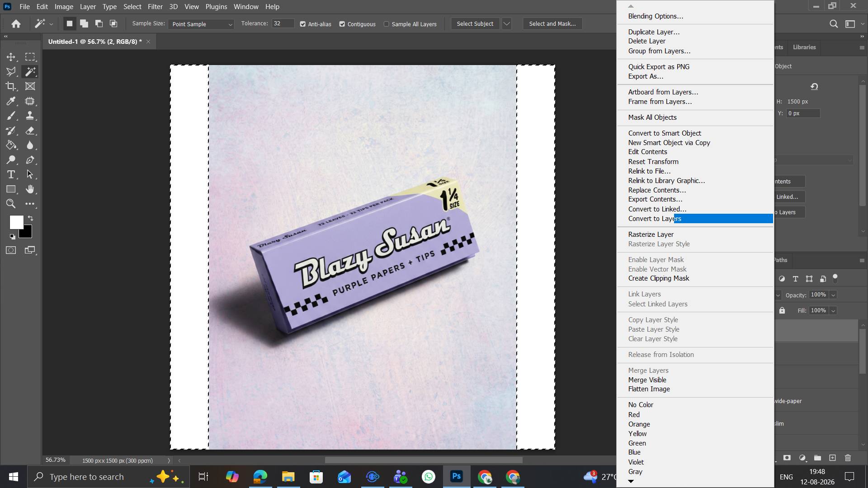Select the Clone Stamp tool
The image size is (868, 488).
click(x=30, y=116)
